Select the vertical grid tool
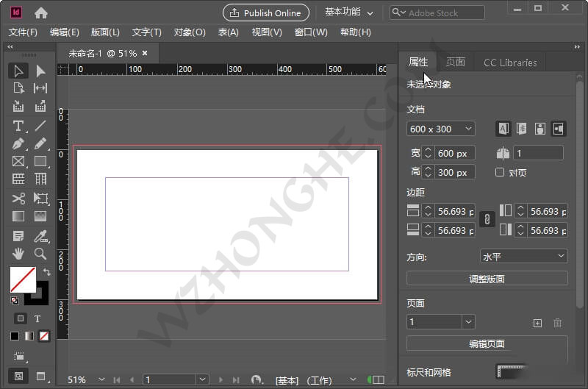Image resolution: width=588 pixels, height=389 pixels. (x=40, y=179)
